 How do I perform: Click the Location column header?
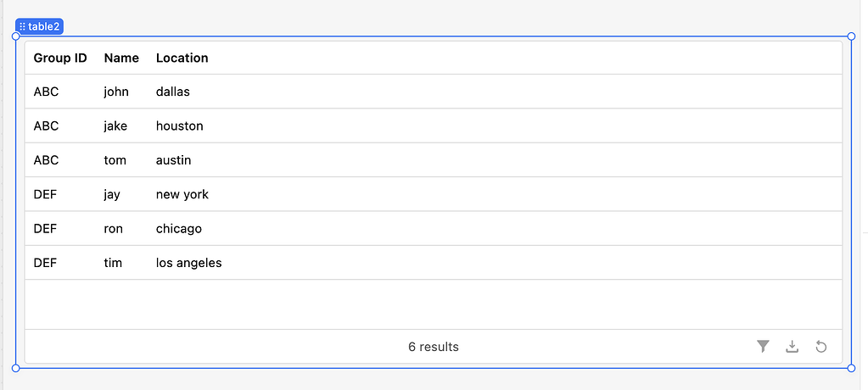[x=182, y=58]
